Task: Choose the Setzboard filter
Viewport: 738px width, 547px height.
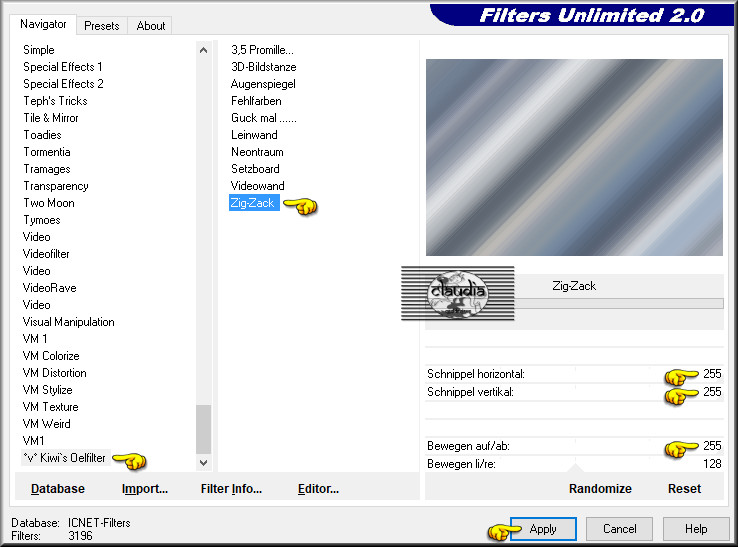Action: pos(255,169)
